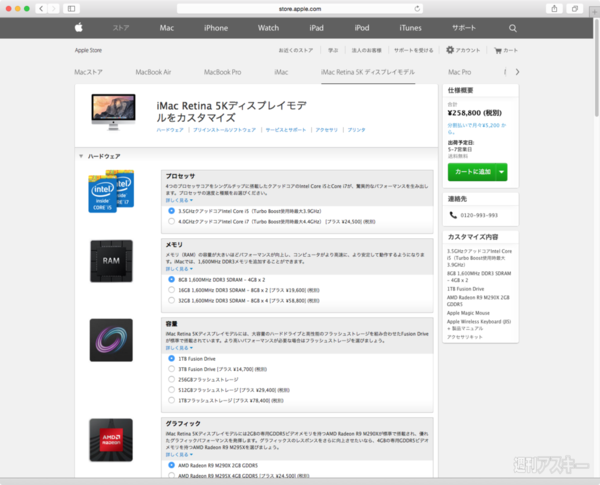Show more product tabs with right chevron
Screen dimensions: 600x485
[517, 72]
